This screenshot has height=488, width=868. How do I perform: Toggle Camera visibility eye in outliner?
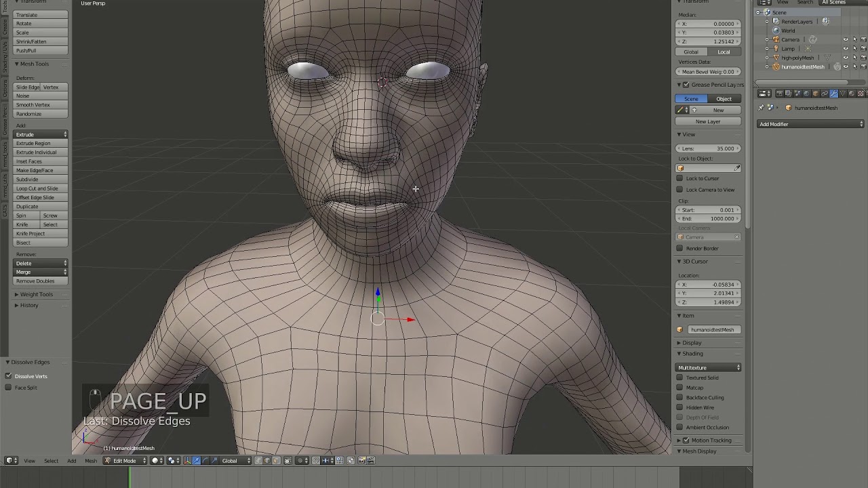(846, 39)
